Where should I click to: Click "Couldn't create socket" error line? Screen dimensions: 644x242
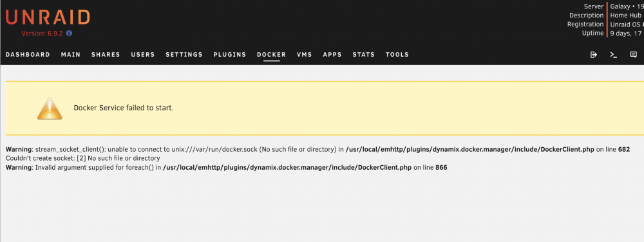coord(82,159)
